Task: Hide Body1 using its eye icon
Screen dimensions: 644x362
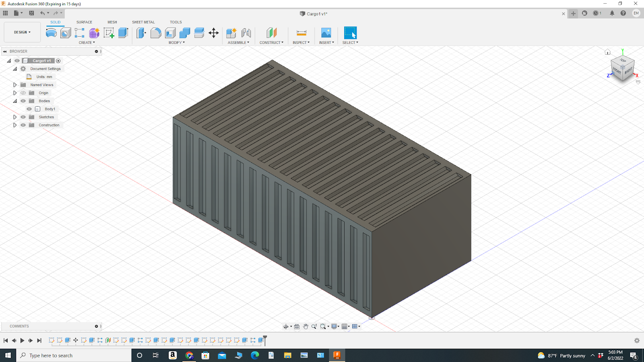Action: (x=29, y=109)
